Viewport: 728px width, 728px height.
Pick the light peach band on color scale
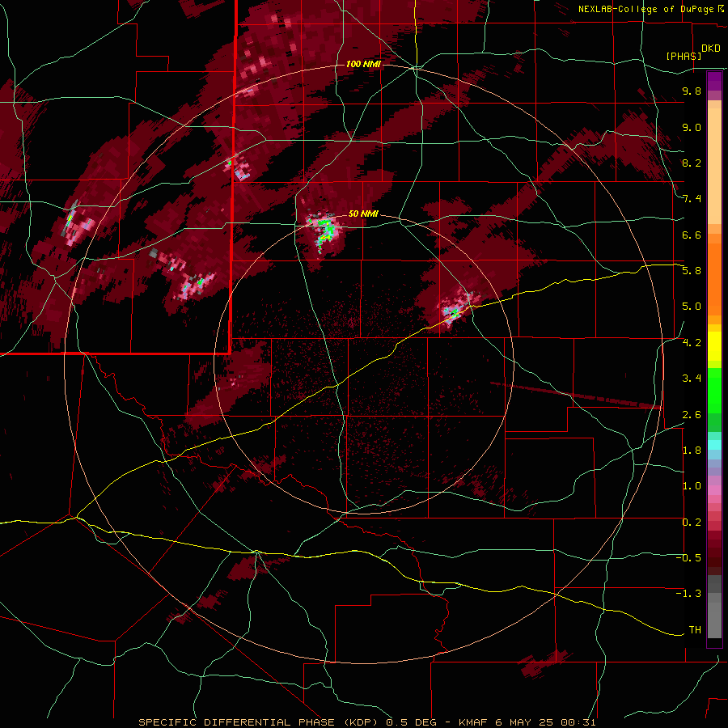(x=714, y=167)
